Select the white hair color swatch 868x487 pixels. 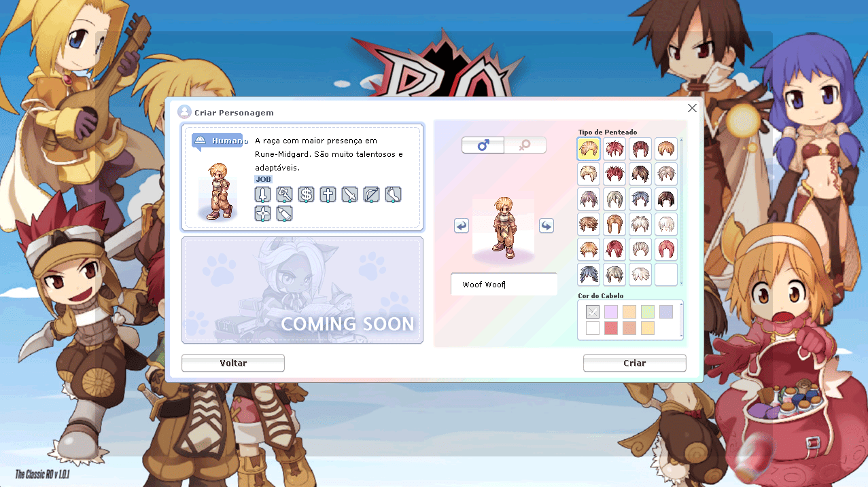tap(593, 328)
